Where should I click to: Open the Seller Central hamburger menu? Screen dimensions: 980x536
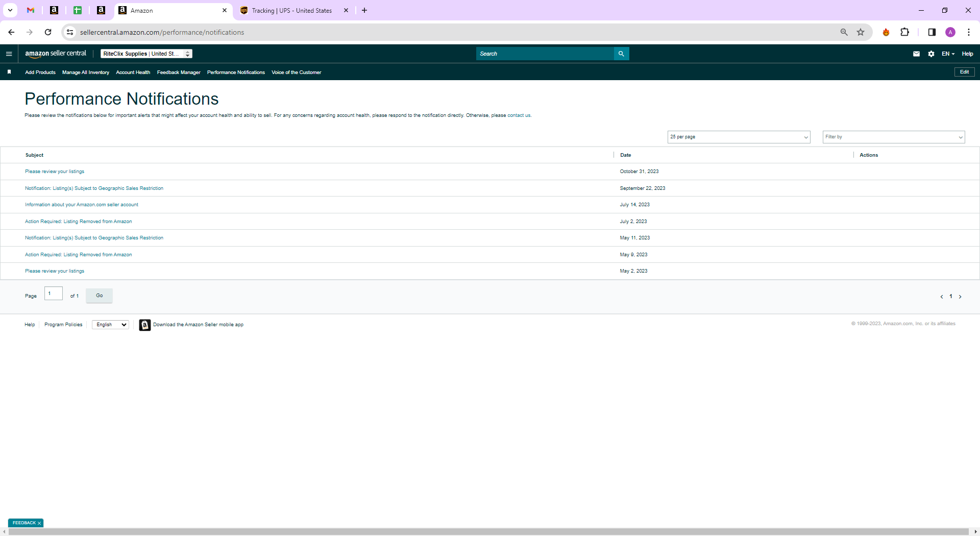[9, 54]
